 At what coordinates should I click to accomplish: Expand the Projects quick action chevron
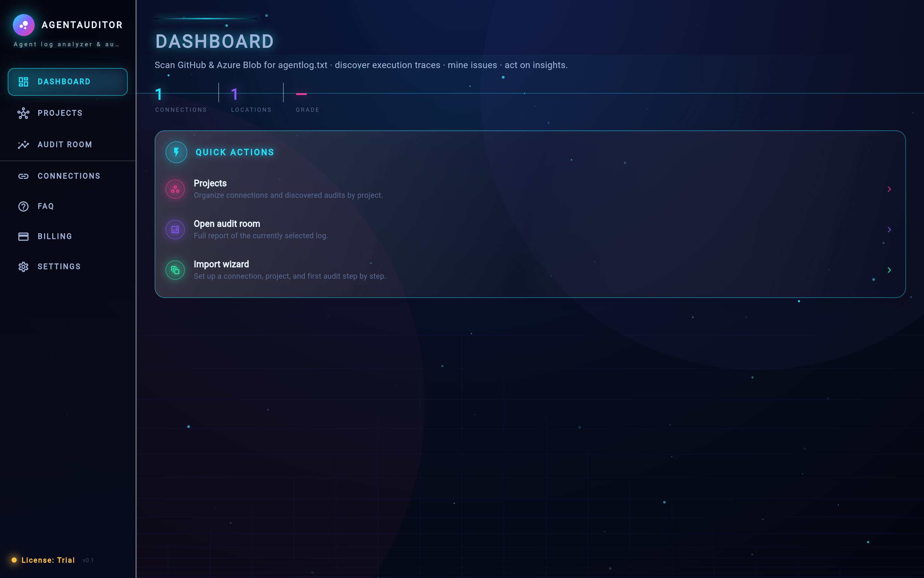(x=889, y=189)
